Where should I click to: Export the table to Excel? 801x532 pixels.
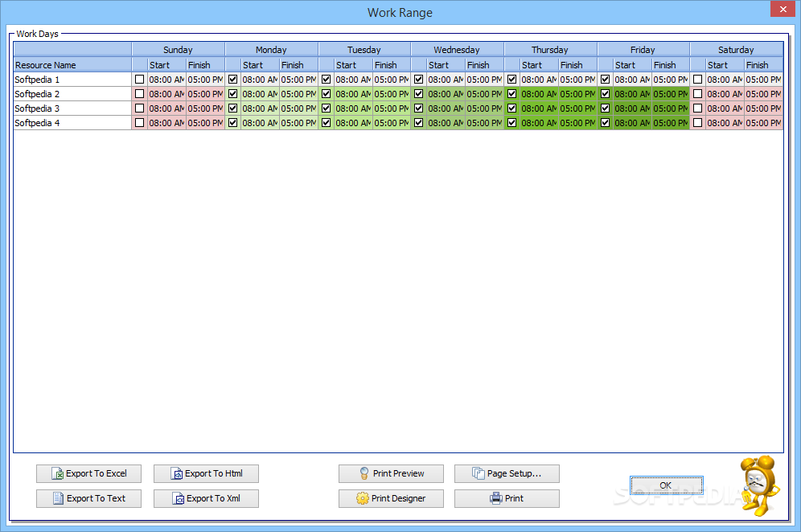click(x=88, y=474)
